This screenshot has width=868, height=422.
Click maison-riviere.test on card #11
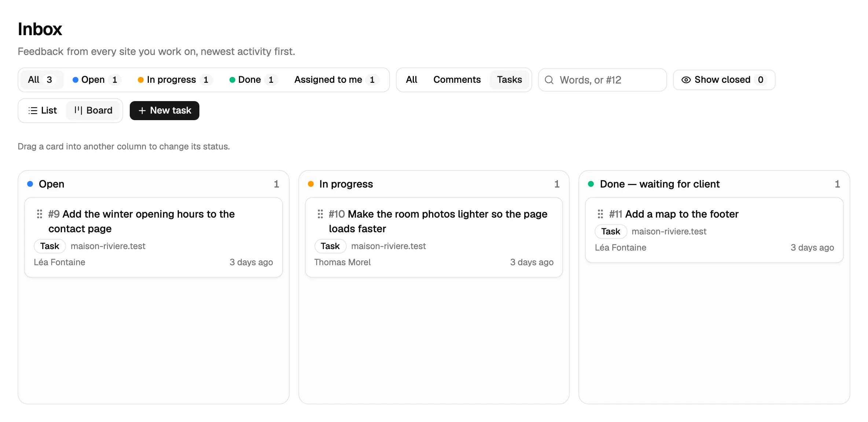coord(669,232)
